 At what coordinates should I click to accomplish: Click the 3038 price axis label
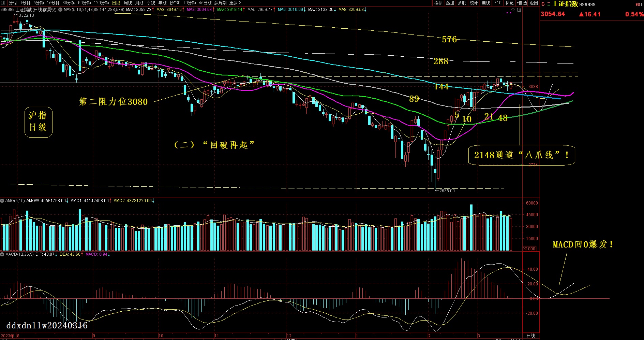coord(533,87)
